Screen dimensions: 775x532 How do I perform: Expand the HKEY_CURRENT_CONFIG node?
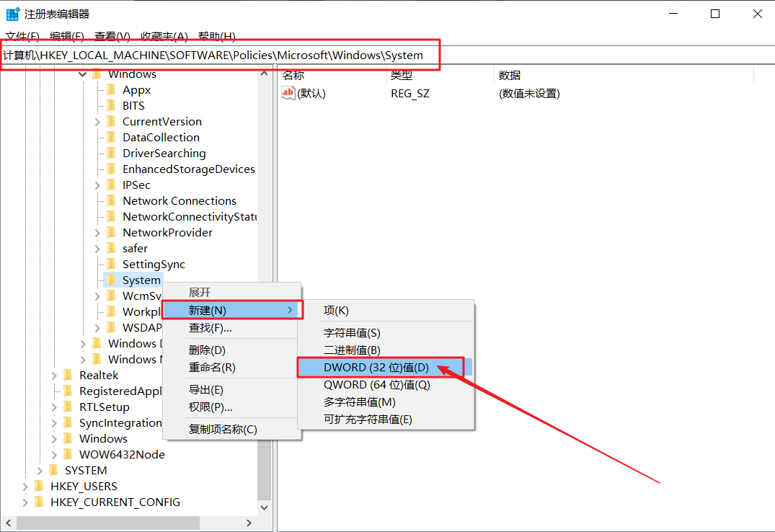click(x=25, y=502)
